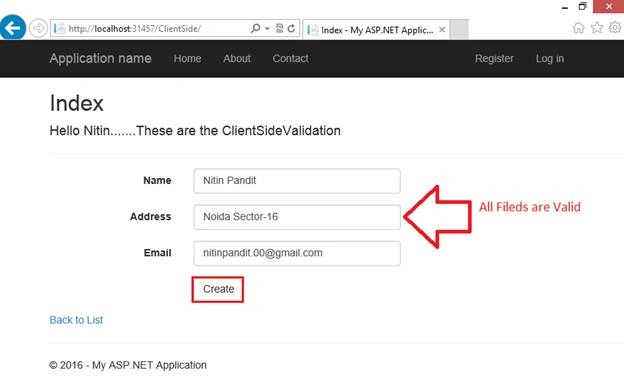Open the Register navigation link
624x379 pixels.
tap(494, 59)
